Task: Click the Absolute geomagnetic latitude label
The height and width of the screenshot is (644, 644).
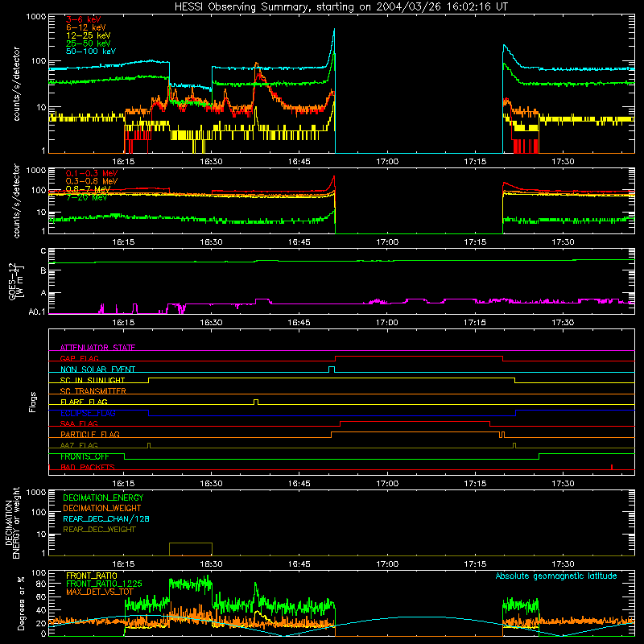Action: (556, 576)
